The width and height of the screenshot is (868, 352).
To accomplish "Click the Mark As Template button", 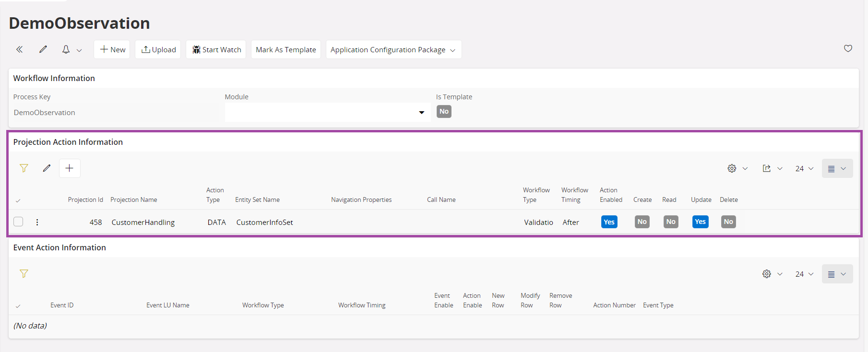I will pos(286,50).
